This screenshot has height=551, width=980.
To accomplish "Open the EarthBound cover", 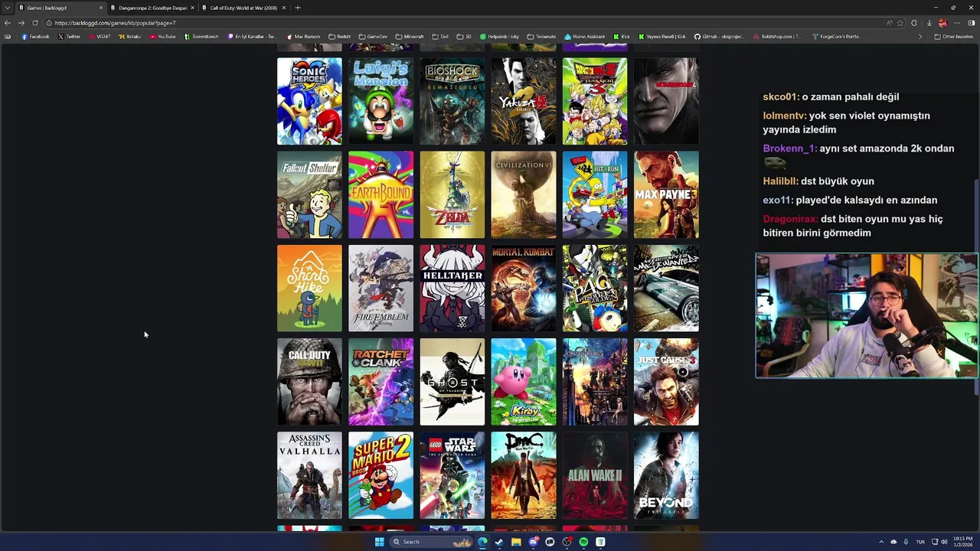I will click(381, 194).
